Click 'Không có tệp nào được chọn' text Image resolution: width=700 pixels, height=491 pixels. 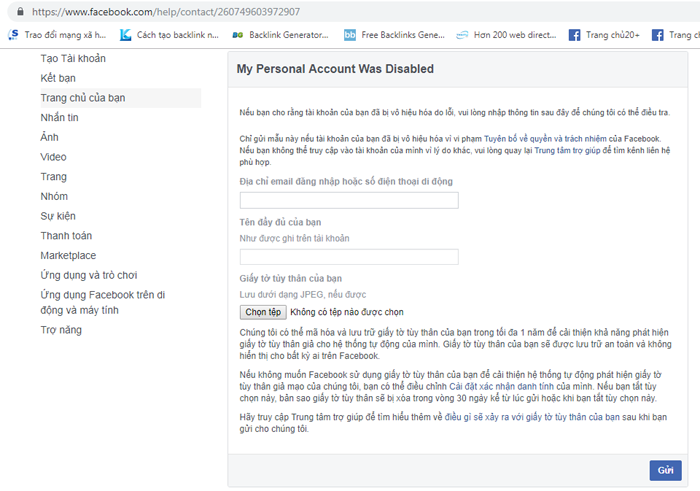coord(347,312)
